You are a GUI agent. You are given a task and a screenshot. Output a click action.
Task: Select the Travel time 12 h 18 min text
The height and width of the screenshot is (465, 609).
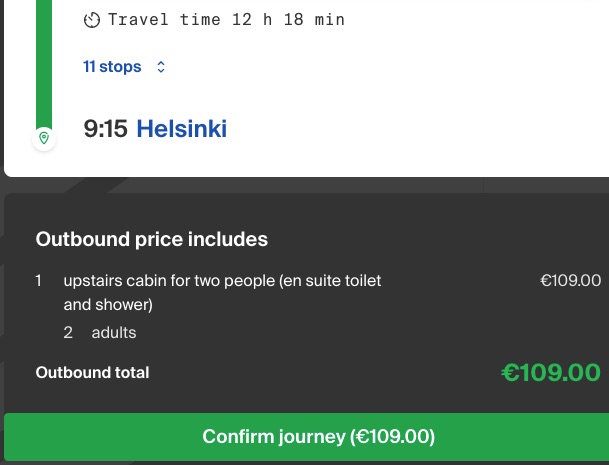(x=226, y=19)
